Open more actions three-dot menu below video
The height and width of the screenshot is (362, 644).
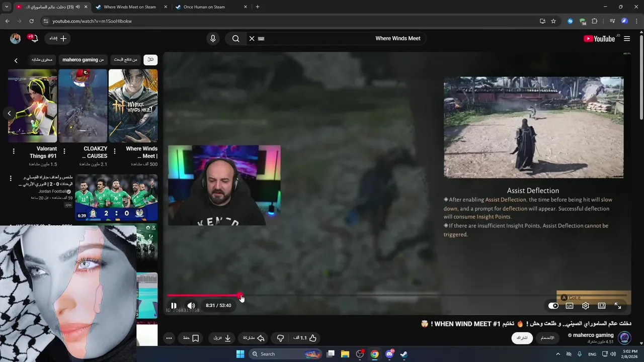(169, 338)
